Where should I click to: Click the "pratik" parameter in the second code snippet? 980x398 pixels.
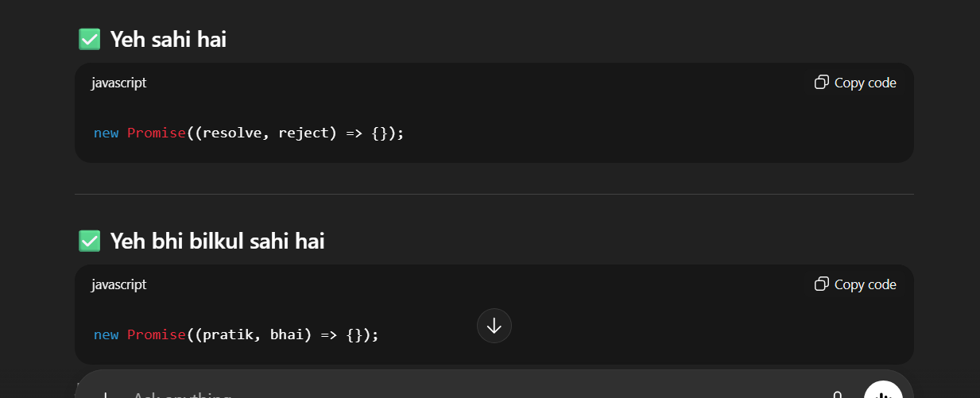(227, 334)
